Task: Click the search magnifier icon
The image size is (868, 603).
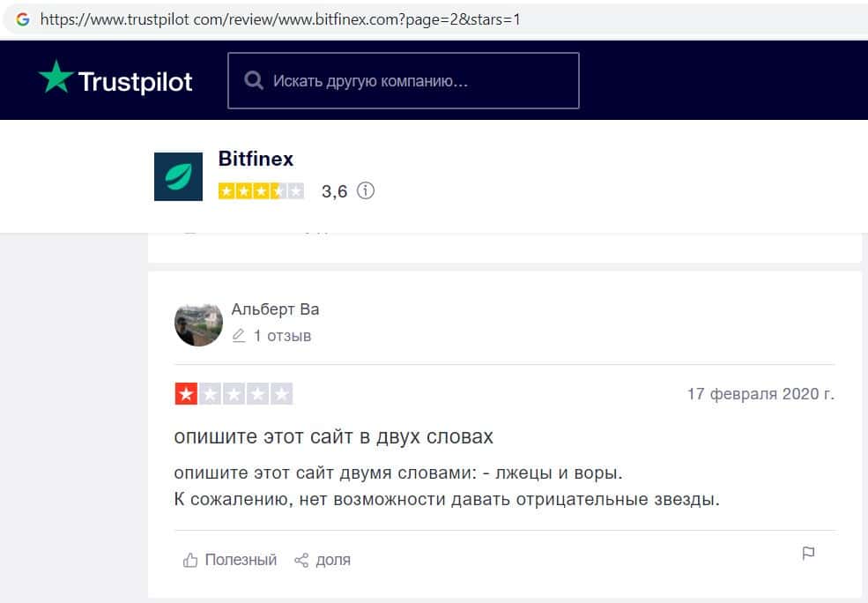Action: (x=254, y=80)
